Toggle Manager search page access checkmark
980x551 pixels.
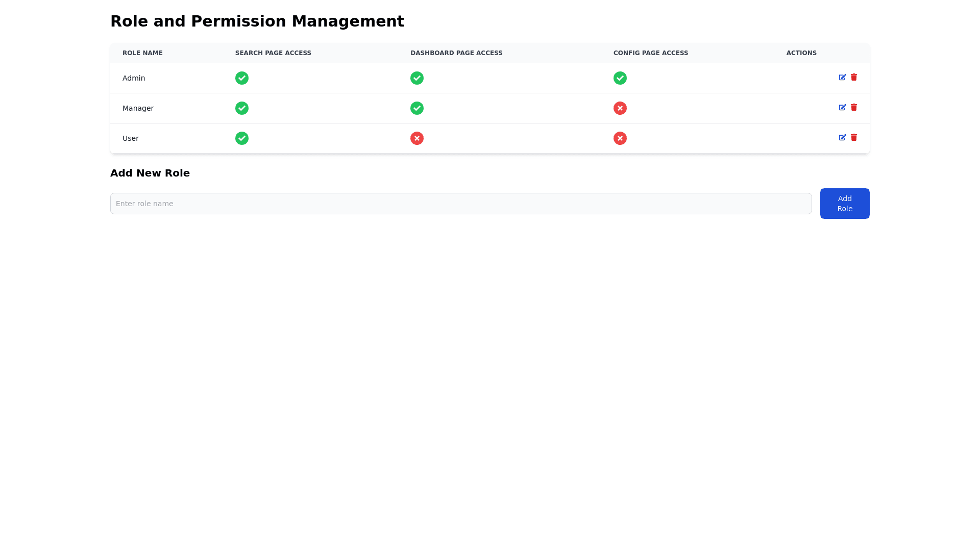pos(242,108)
